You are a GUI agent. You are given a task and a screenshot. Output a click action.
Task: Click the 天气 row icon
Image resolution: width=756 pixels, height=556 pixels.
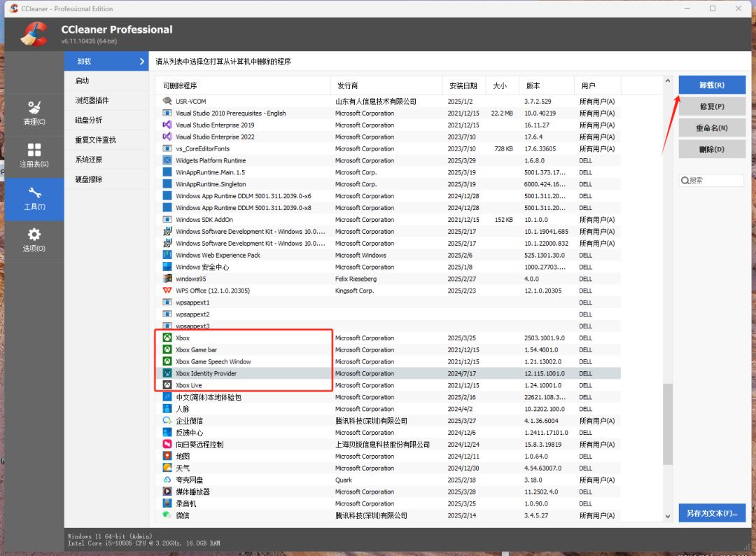(167, 468)
